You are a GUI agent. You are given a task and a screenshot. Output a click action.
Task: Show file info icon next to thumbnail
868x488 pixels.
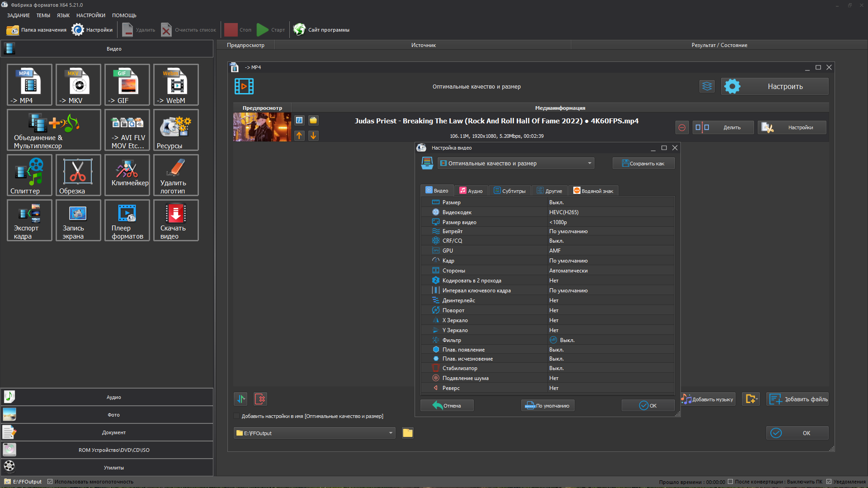point(299,120)
